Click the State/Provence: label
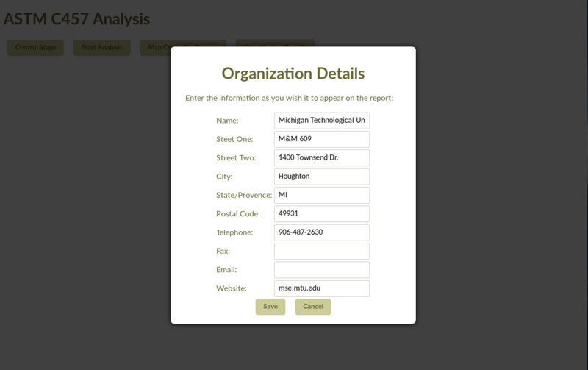 (x=244, y=195)
